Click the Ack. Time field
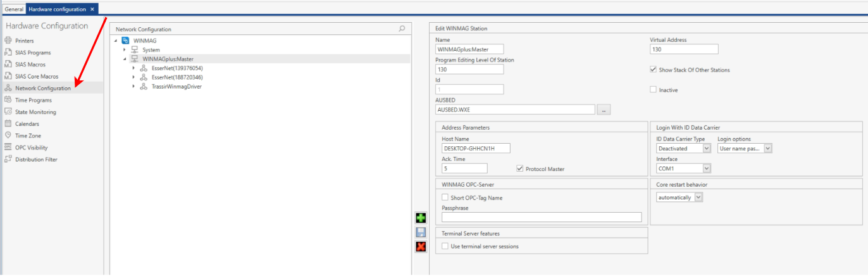The image size is (868, 276). (464, 168)
